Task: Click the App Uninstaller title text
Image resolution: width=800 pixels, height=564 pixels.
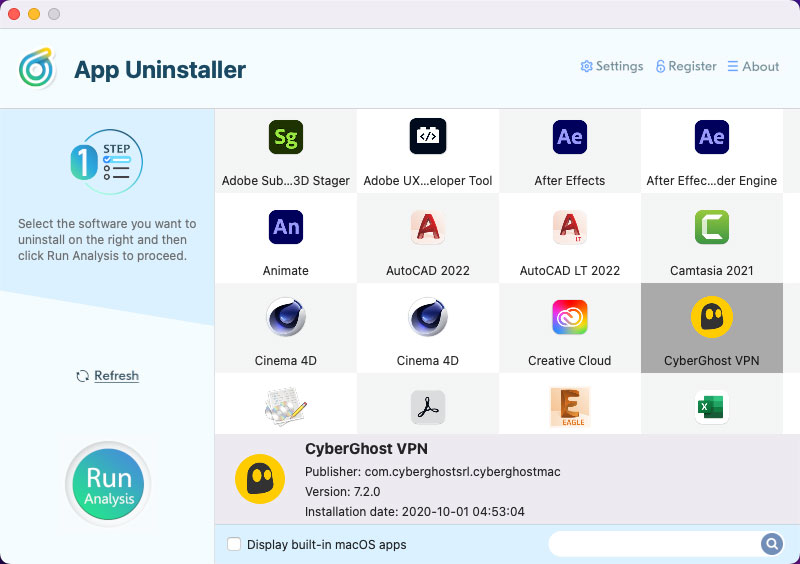Action: (160, 69)
